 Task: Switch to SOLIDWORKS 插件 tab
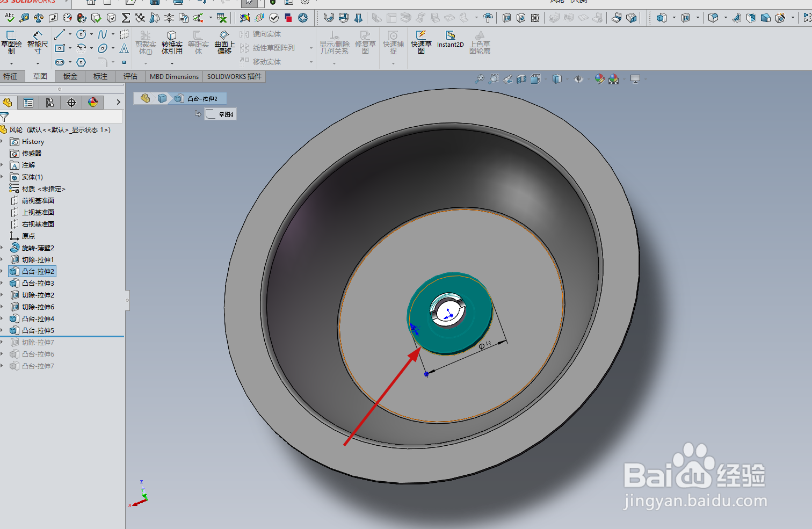pos(234,76)
